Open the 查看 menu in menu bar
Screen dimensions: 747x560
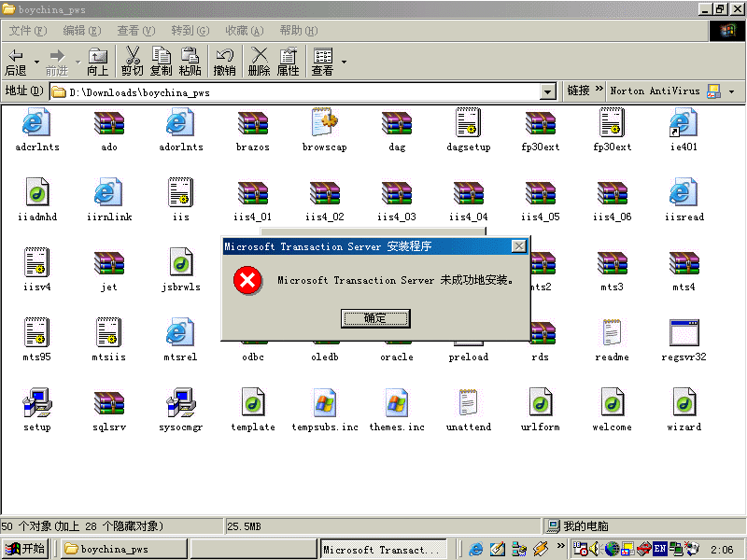click(x=136, y=31)
